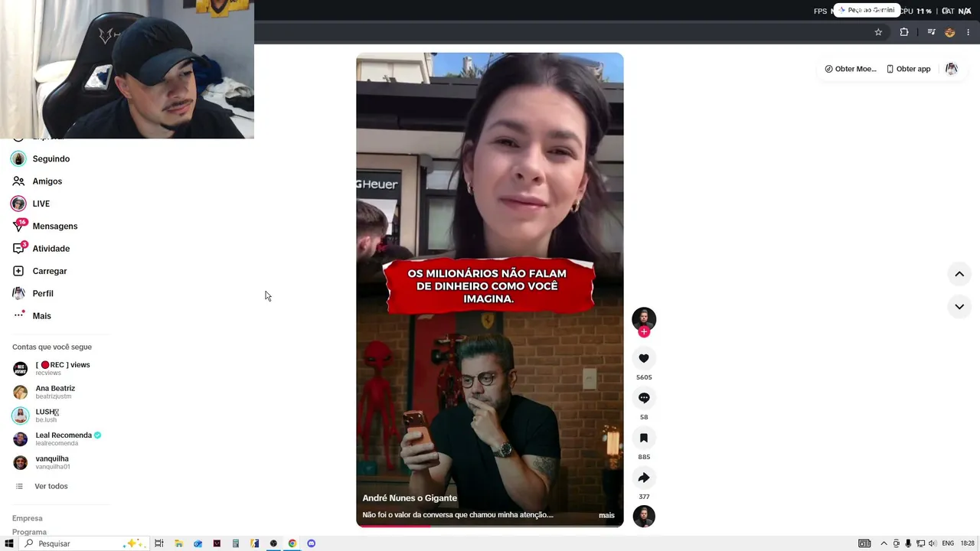Click the Obter Moedas button
980x551 pixels.
[850, 69]
